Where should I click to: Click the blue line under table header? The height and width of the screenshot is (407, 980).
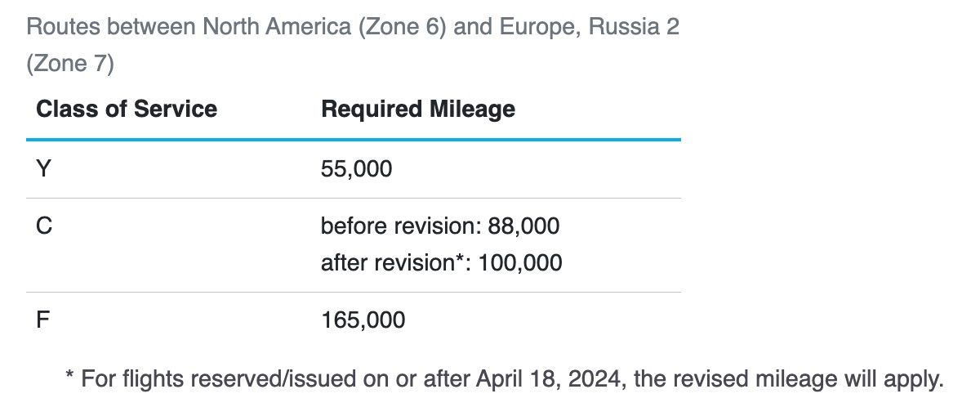pyautogui.click(x=354, y=140)
